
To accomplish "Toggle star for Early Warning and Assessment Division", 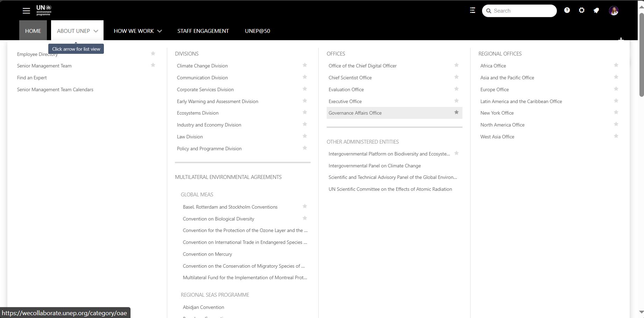I will click(305, 101).
